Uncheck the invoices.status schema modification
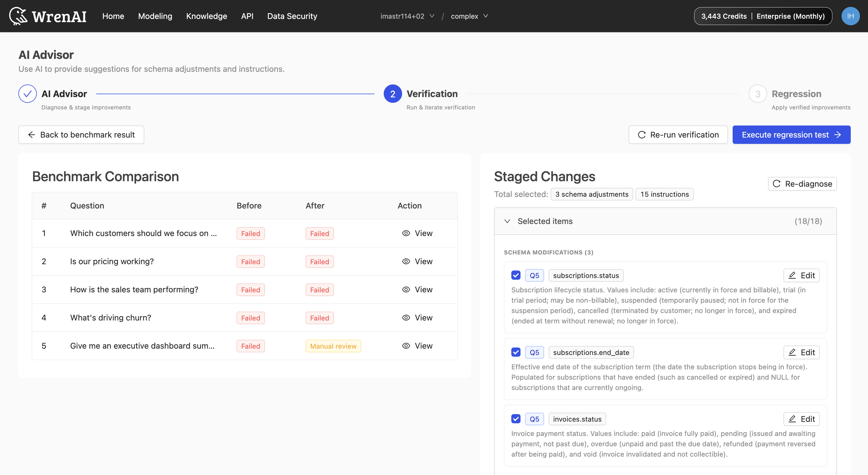 tap(516, 419)
